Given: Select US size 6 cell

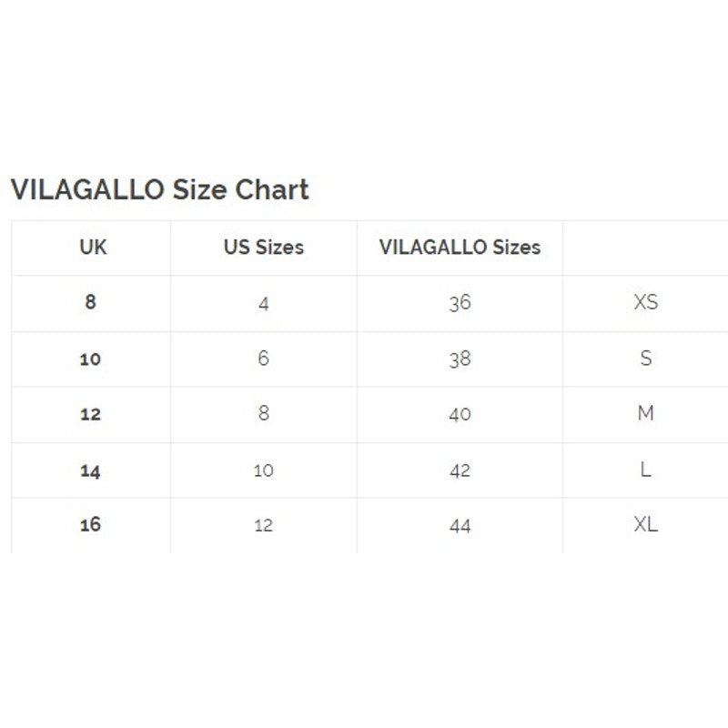Looking at the screenshot, I should click(x=264, y=359).
